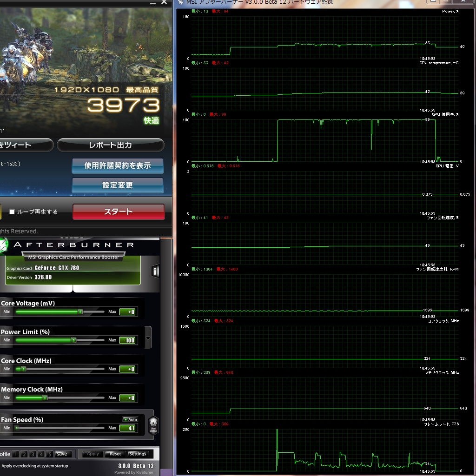This screenshot has height=476, width=476.
Task: Click the MSI Afterburner dragon logo
Action: [x=3, y=245]
